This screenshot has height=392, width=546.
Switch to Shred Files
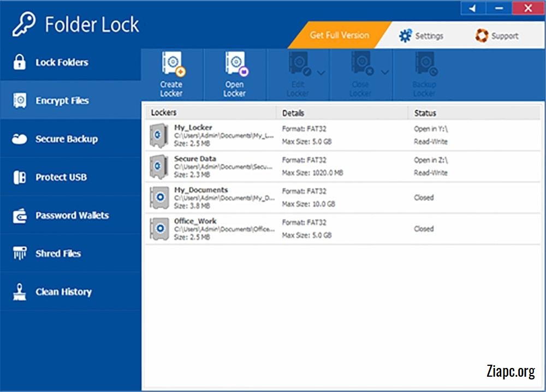(70, 253)
